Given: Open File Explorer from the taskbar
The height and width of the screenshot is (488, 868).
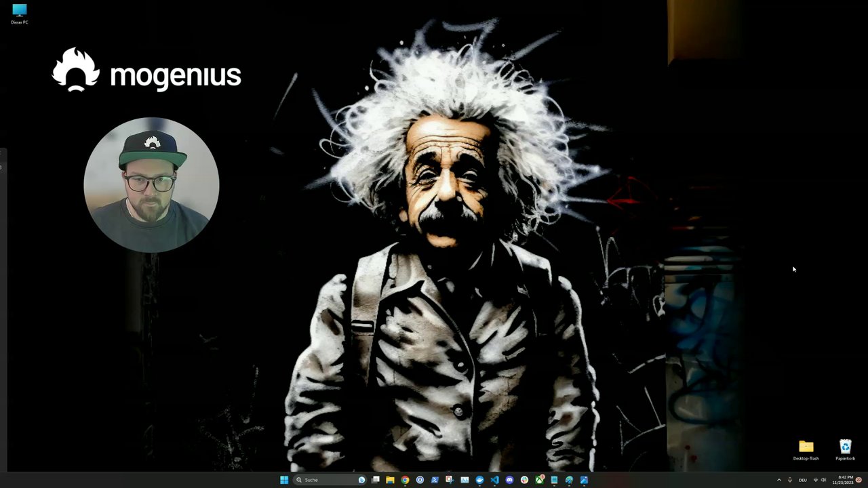Looking at the screenshot, I should [390, 480].
